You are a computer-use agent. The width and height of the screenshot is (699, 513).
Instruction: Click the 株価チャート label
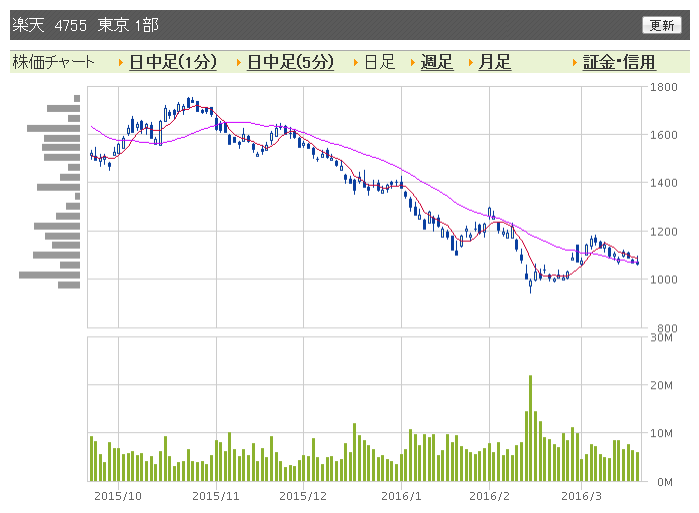53,62
